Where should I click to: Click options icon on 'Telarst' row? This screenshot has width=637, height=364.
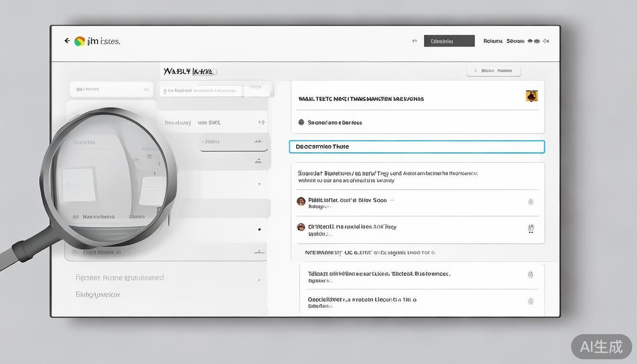pos(531,274)
